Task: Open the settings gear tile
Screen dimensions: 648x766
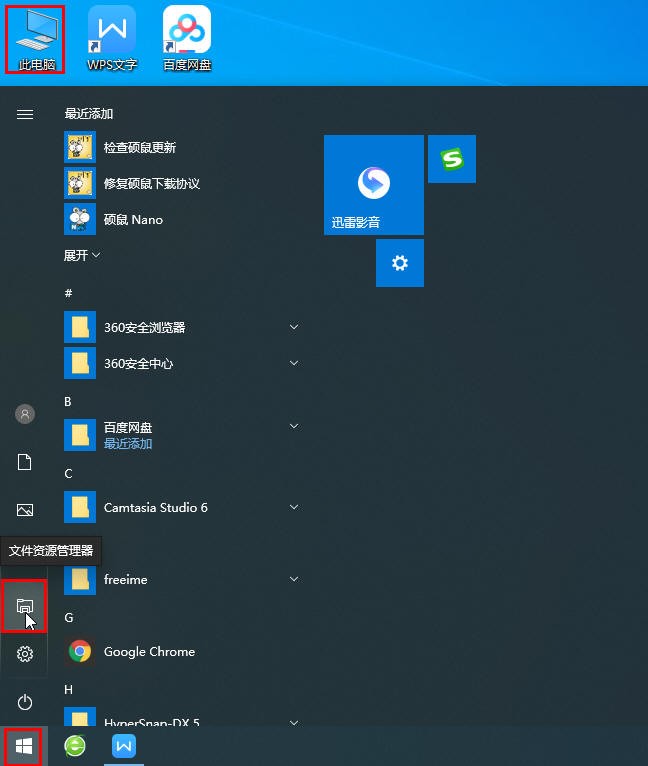Action: (400, 263)
